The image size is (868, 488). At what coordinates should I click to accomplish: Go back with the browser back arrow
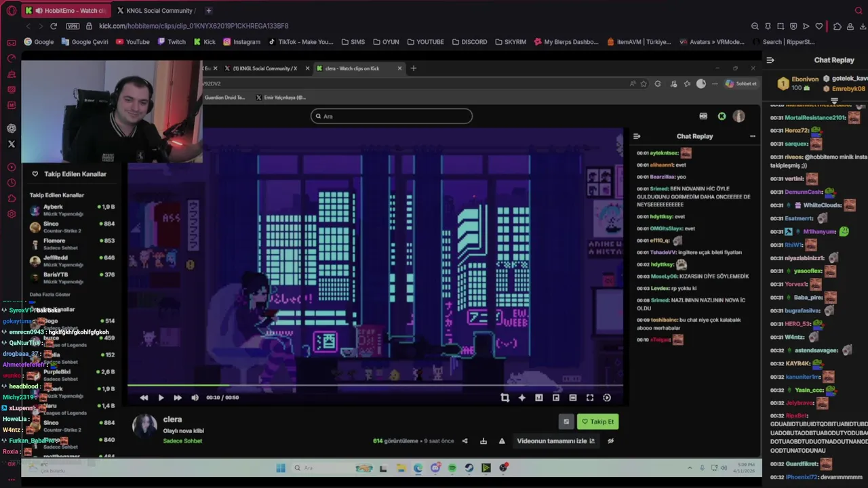point(28,26)
